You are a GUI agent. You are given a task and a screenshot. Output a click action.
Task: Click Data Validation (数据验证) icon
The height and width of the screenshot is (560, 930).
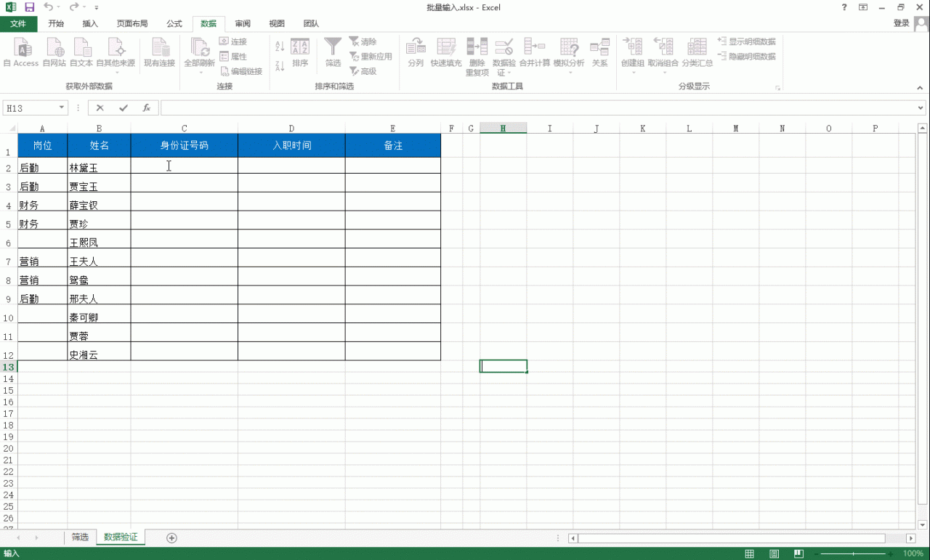(504, 47)
